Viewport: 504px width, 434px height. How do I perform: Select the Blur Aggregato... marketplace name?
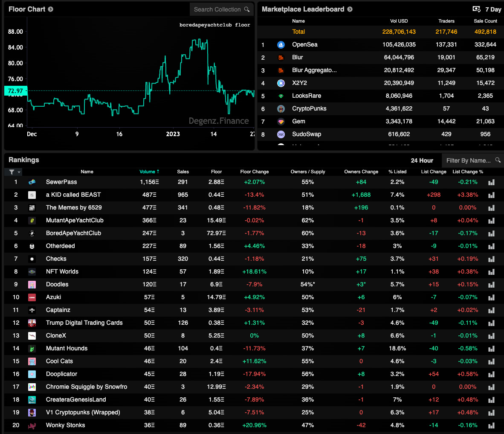tap(314, 70)
